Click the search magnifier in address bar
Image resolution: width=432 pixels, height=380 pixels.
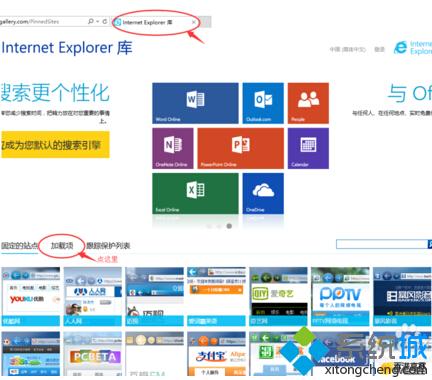tap(90, 22)
